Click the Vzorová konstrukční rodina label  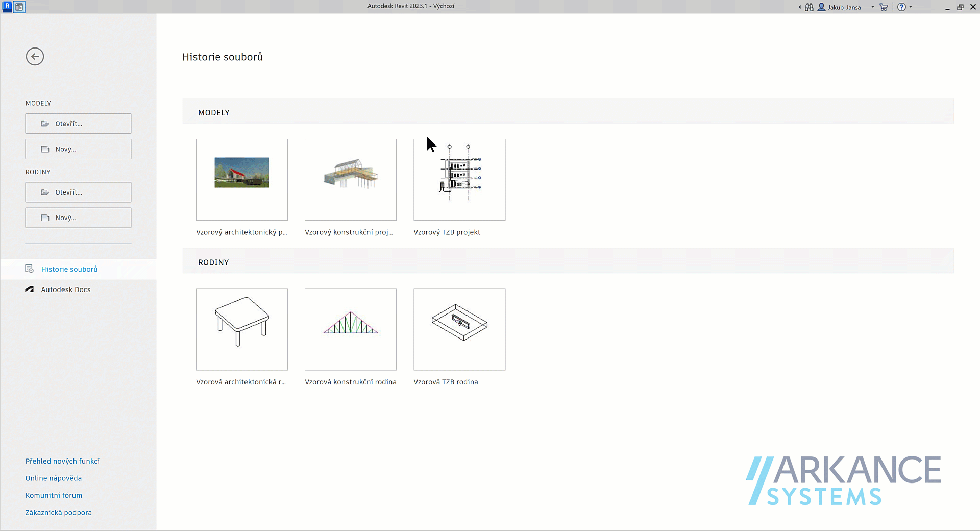point(351,382)
